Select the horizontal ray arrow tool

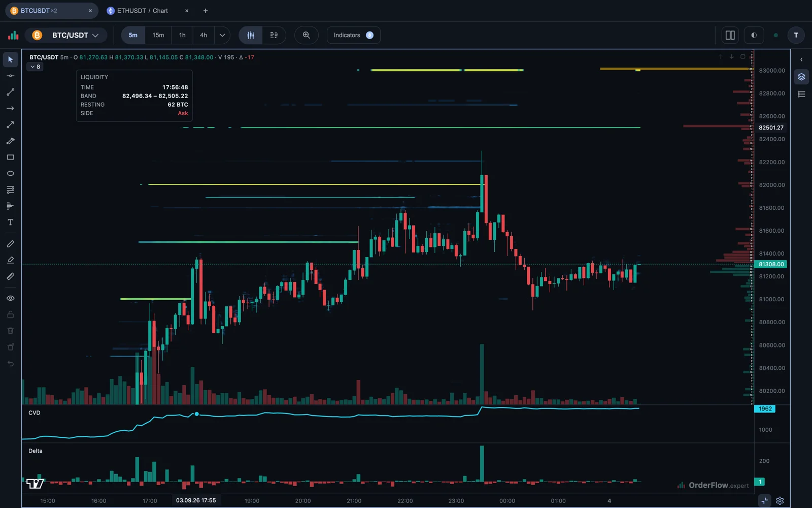pos(10,108)
